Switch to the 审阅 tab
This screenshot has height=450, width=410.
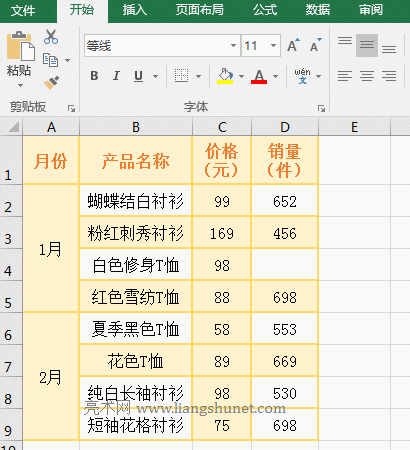[371, 10]
